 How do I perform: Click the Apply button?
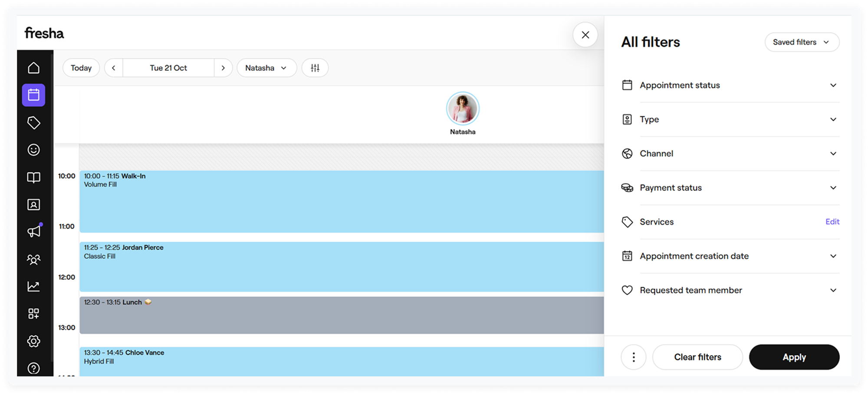tap(794, 357)
